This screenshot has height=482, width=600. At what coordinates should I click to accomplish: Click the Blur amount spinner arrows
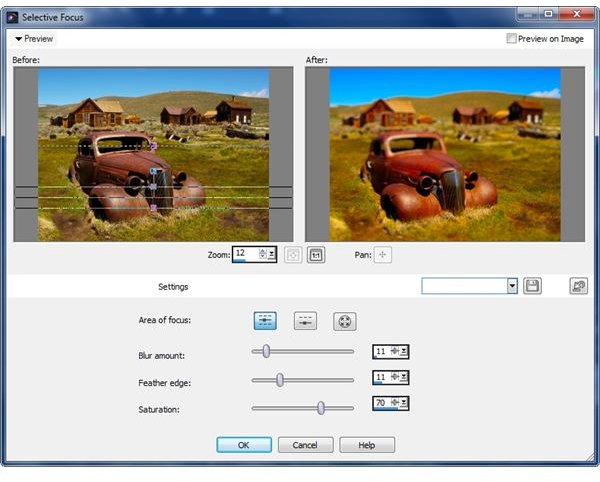(x=395, y=351)
